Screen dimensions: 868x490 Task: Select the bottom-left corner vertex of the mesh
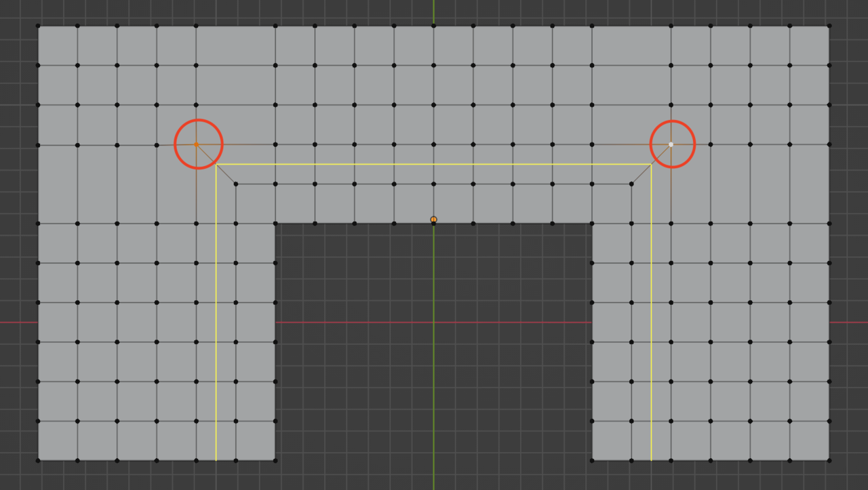[x=38, y=460]
